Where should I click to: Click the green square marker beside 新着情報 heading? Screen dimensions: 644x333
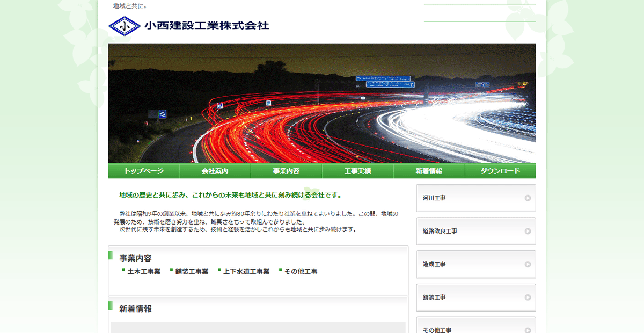(x=110, y=309)
